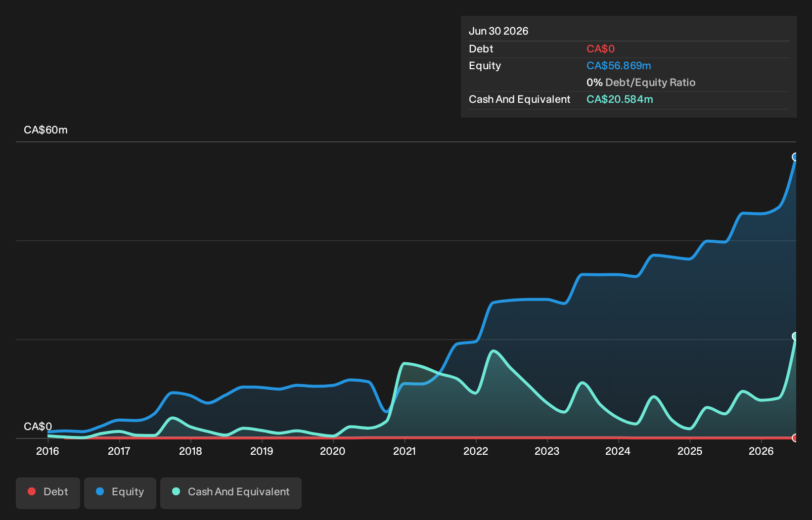Click Cash And Equivalent label in tooltip

pyautogui.click(x=520, y=99)
